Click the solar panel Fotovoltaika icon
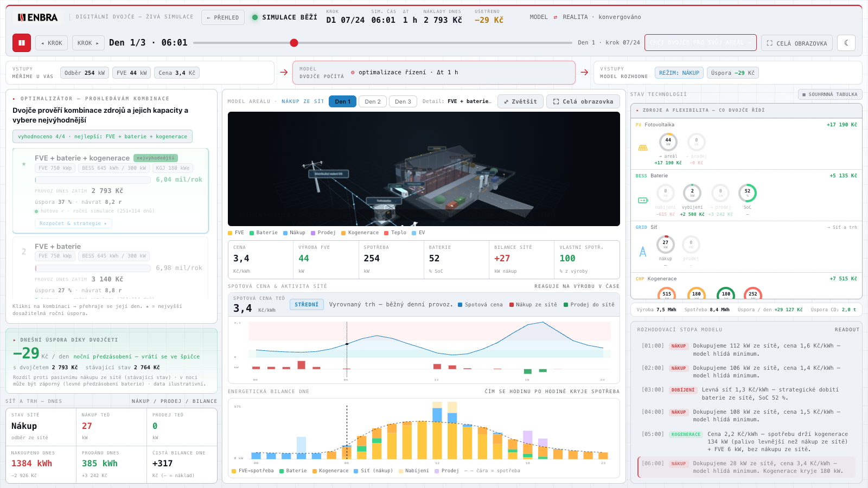868x488 pixels. pos(643,147)
